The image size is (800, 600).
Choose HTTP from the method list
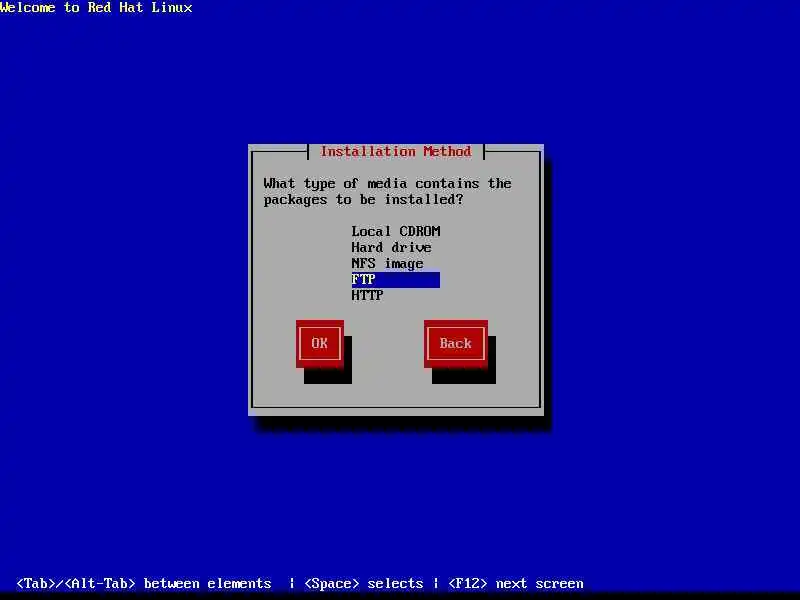tap(395, 295)
